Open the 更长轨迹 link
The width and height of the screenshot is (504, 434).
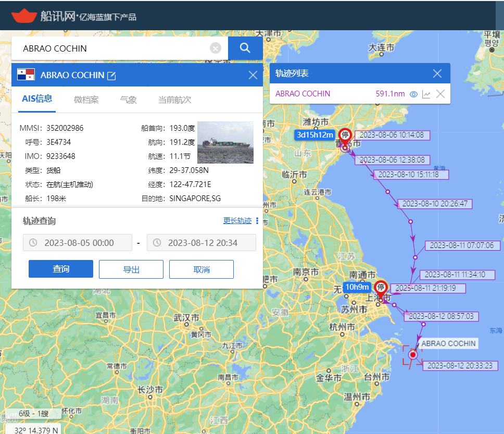[237, 221]
